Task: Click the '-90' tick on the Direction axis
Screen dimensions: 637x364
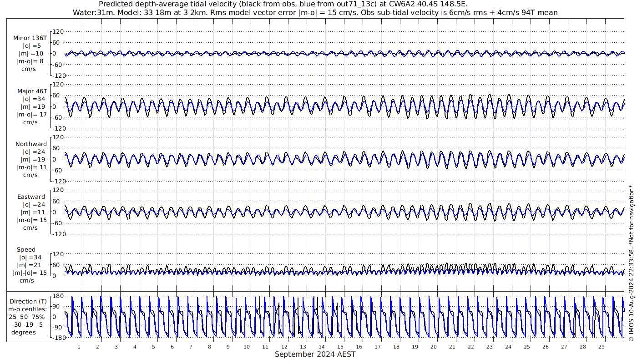Action: [57, 328]
